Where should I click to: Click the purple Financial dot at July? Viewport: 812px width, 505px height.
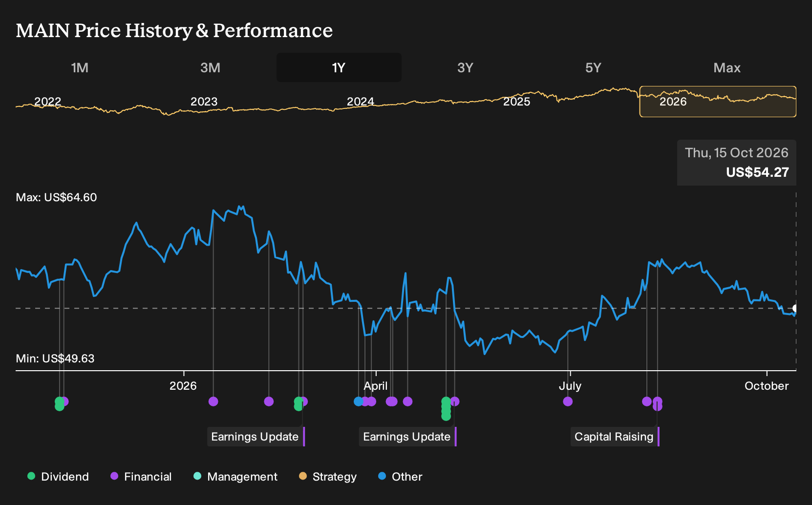[x=568, y=401]
